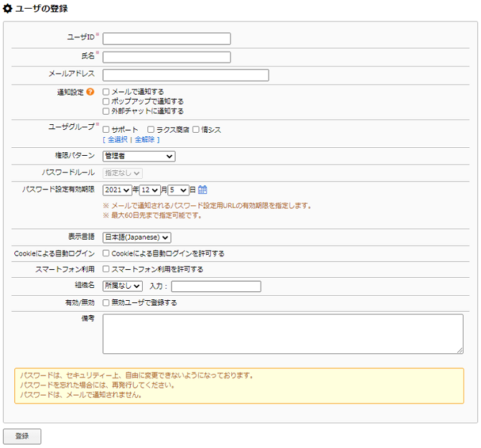Open the 権限パターン dropdown showing 管理者
481x448 pixels.
pyautogui.click(x=139, y=157)
